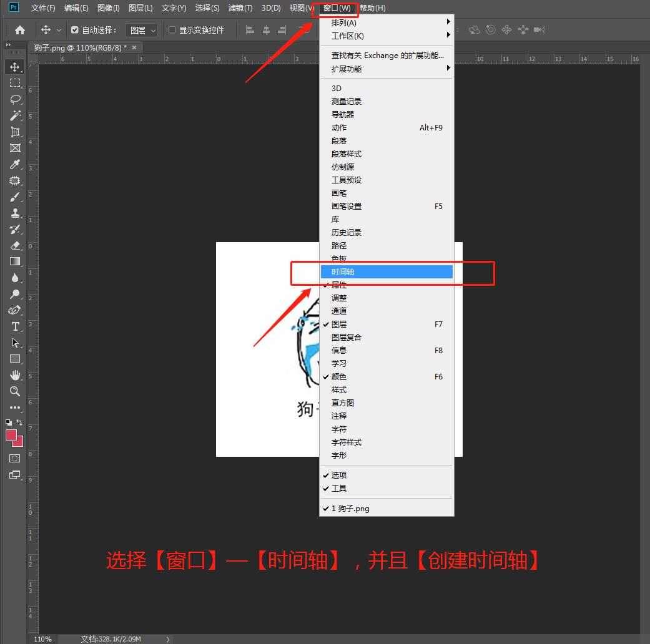Toggle the checked 图层 panel menu entry

[x=339, y=324]
